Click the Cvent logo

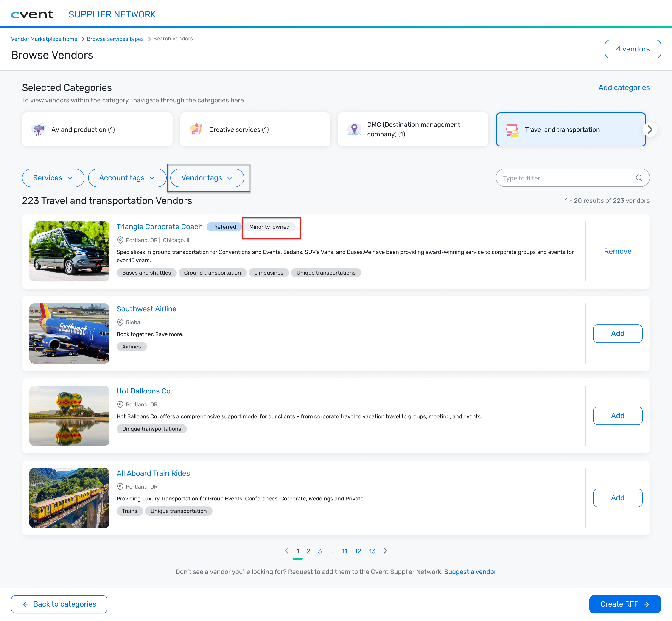click(x=32, y=14)
